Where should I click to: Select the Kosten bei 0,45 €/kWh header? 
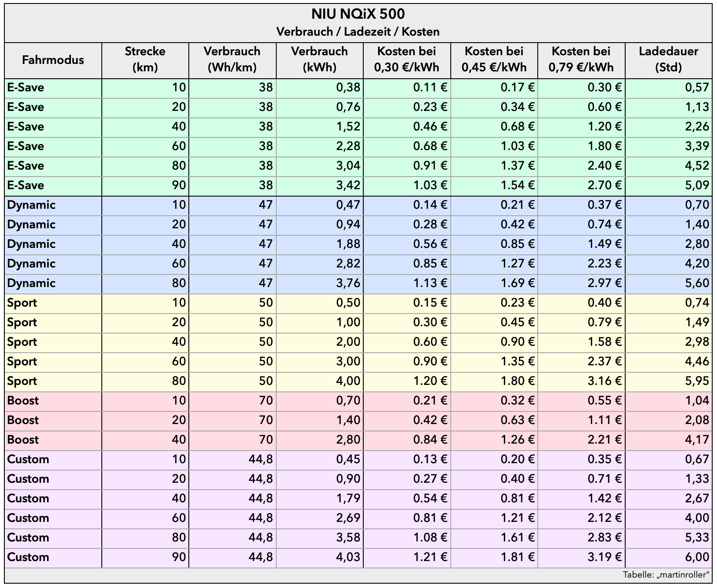click(x=494, y=60)
